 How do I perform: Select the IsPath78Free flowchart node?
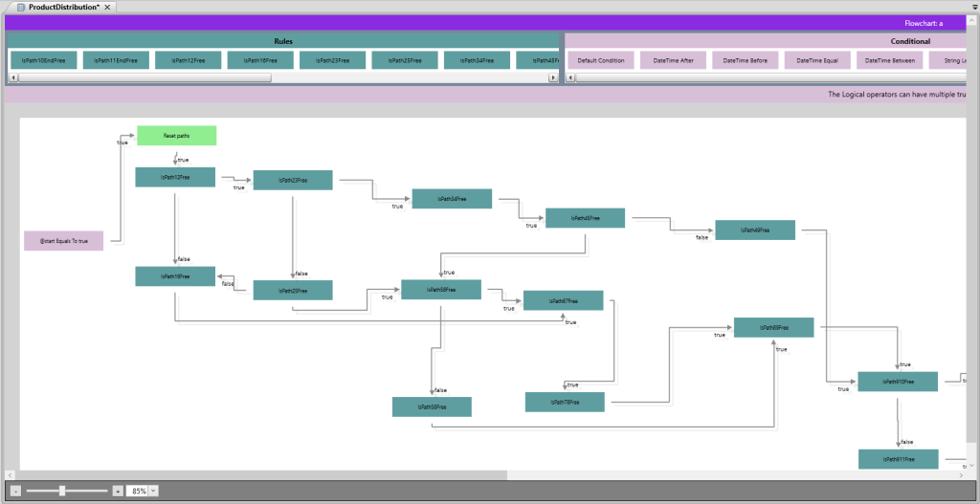[x=565, y=403]
